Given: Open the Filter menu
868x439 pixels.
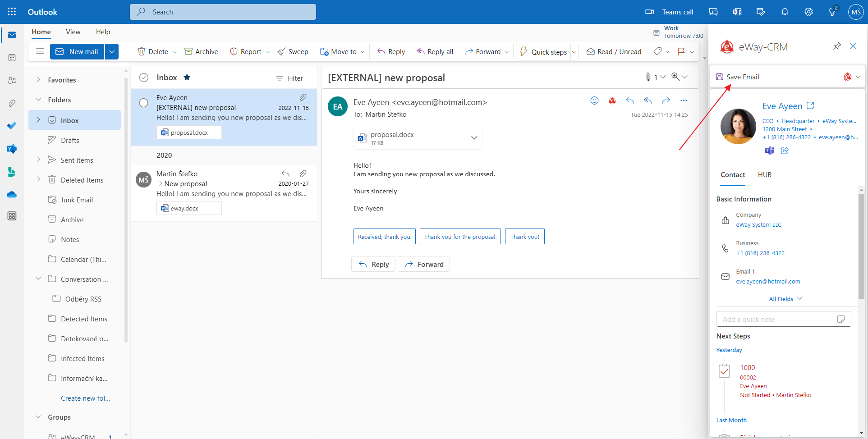Looking at the screenshot, I should pyautogui.click(x=289, y=78).
